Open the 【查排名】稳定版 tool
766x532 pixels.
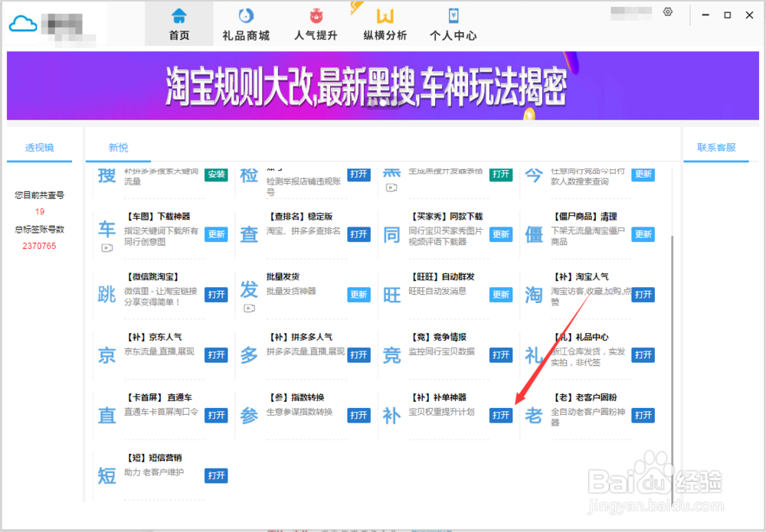point(358,234)
